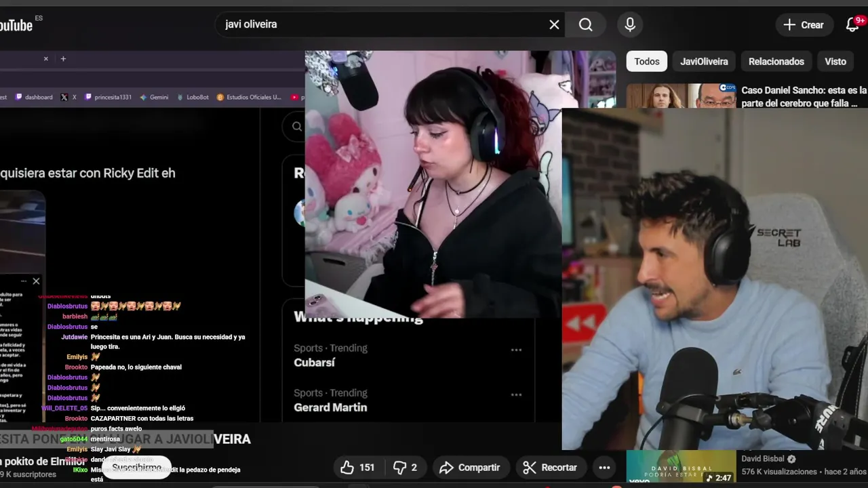868x488 pixels.
Task: Click the magnifier search button
Action: 586,24
